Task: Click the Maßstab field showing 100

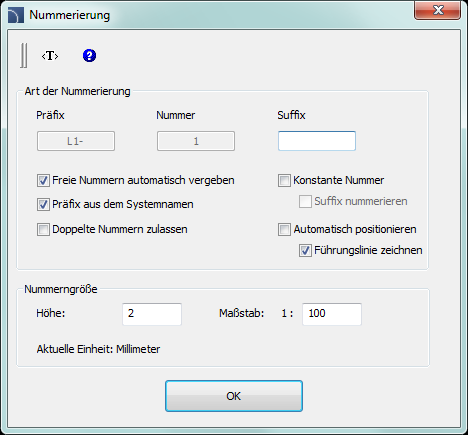Action: [x=332, y=314]
